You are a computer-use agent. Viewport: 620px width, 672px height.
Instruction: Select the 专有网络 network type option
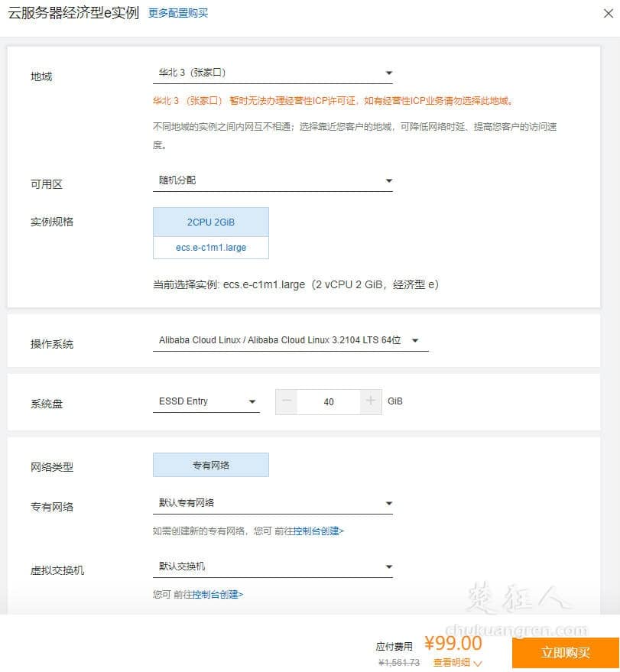[211, 464]
